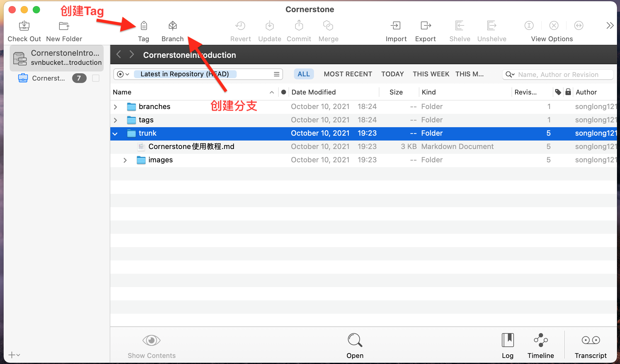Screen dimensions: 620x364
Task: Click the Shelve toolbar icon
Action: 460,26
